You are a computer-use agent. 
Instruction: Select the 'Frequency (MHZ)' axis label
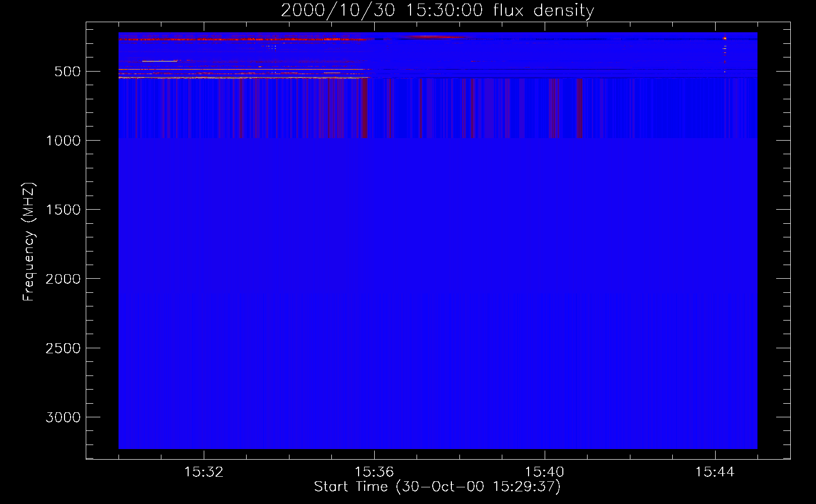tap(29, 242)
